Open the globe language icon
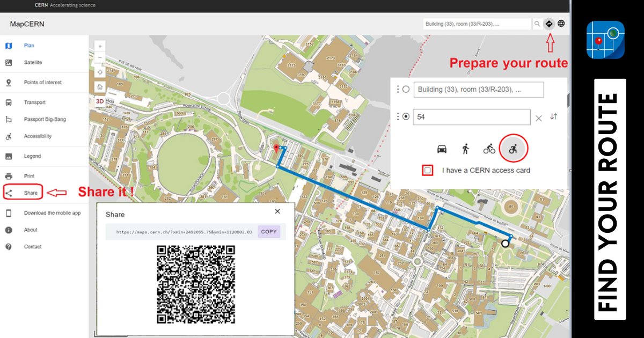The height and width of the screenshot is (338, 644). click(561, 24)
